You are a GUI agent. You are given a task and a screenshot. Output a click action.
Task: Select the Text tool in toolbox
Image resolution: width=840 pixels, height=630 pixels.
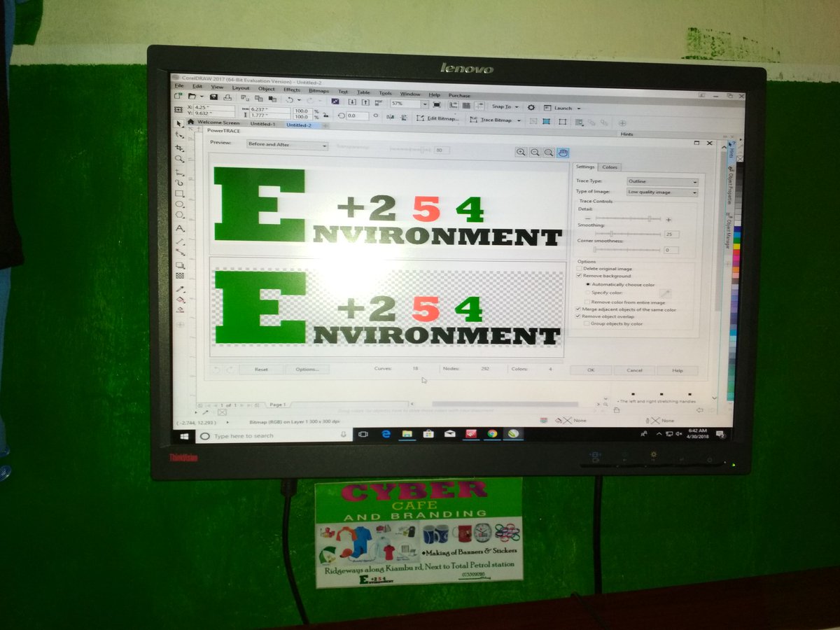tap(179, 228)
